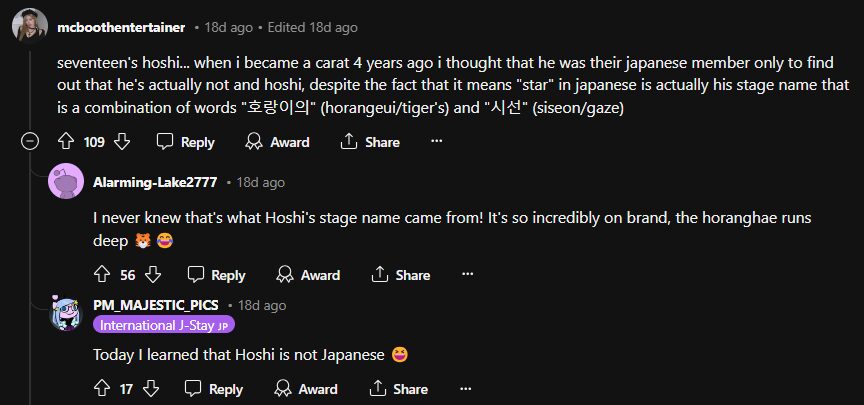Upvote Alarming-Lake2777's reply
Viewport: 864px width, 405px height.
click(101, 274)
